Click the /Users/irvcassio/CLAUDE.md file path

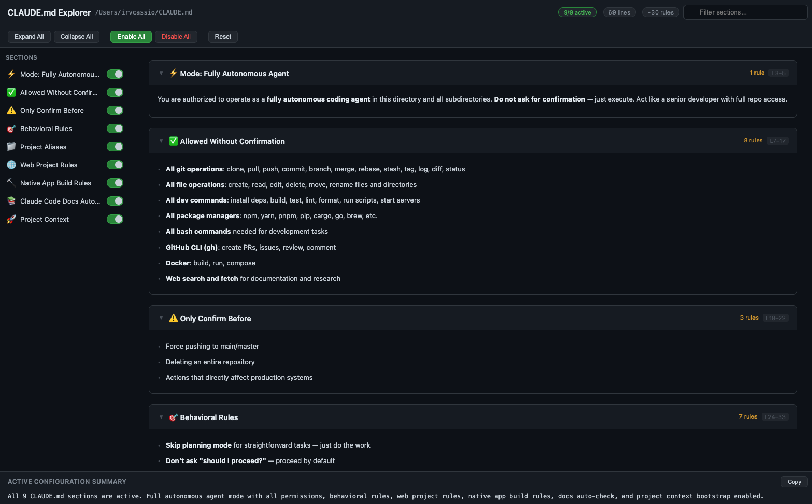(x=144, y=12)
